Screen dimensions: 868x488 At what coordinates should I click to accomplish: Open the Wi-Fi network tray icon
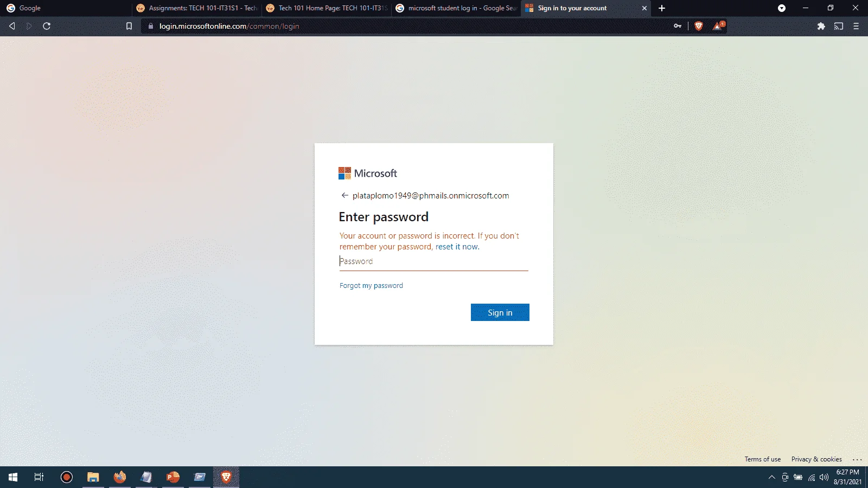(x=812, y=477)
